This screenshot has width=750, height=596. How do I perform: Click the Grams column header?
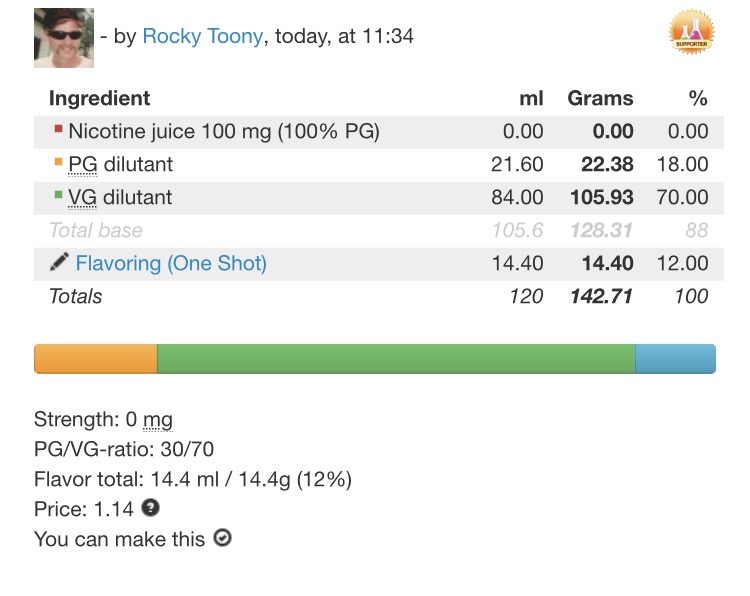[x=600, y=98]
